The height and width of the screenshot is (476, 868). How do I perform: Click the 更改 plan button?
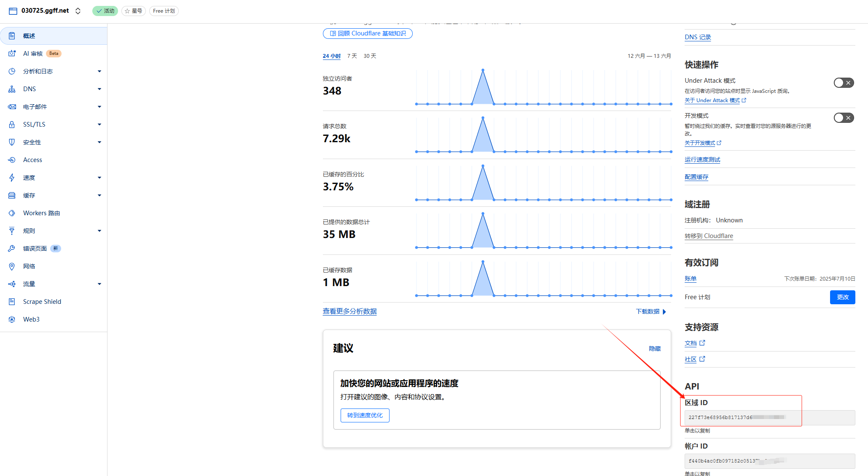(x=842, y=297)
